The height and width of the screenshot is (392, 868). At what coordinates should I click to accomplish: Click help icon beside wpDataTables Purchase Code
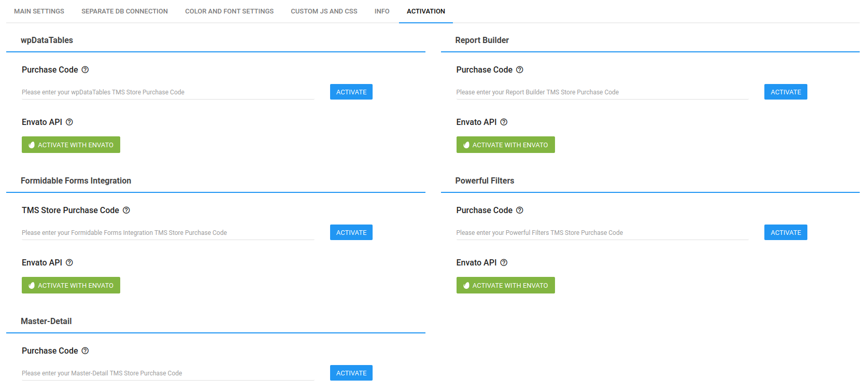pos(86,69)
